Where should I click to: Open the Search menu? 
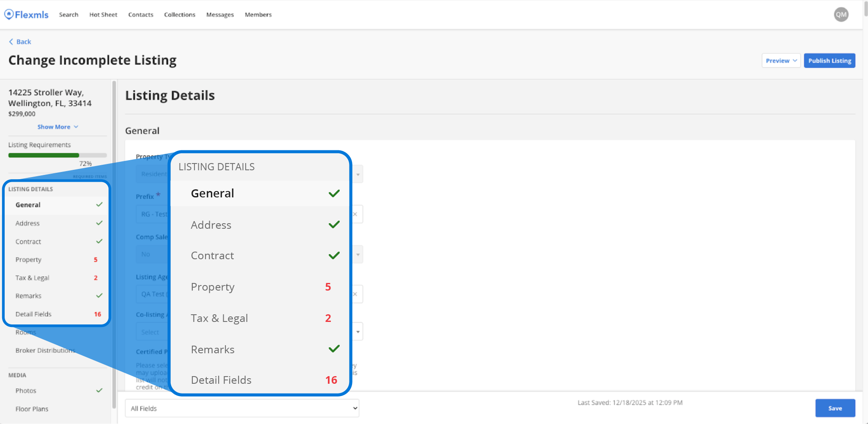tap(69, 14)
